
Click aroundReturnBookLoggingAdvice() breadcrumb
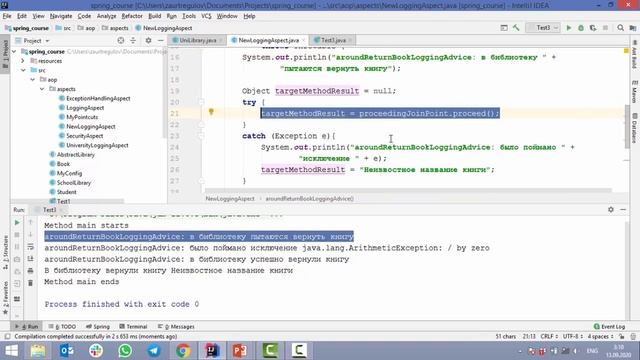click(x=309, y=199)
